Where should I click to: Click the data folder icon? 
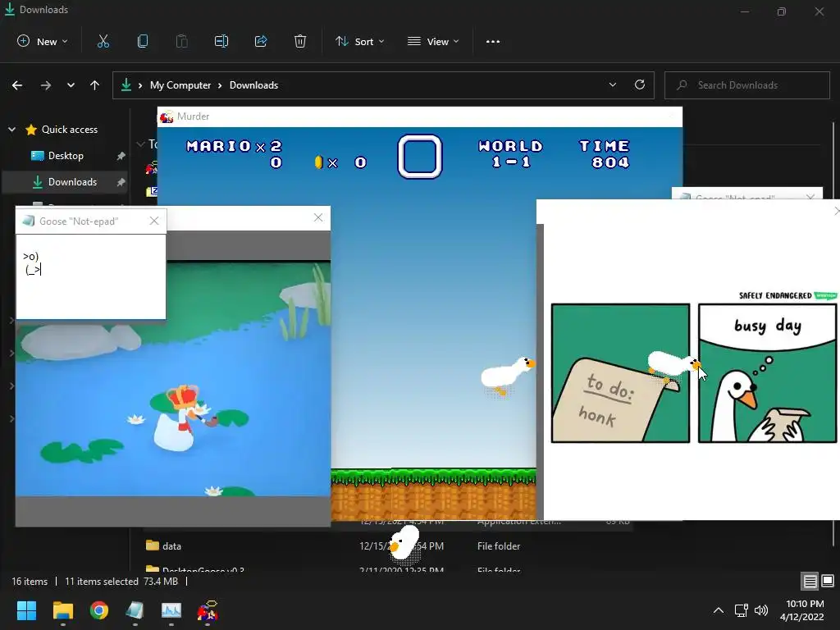tap(153, 546)
